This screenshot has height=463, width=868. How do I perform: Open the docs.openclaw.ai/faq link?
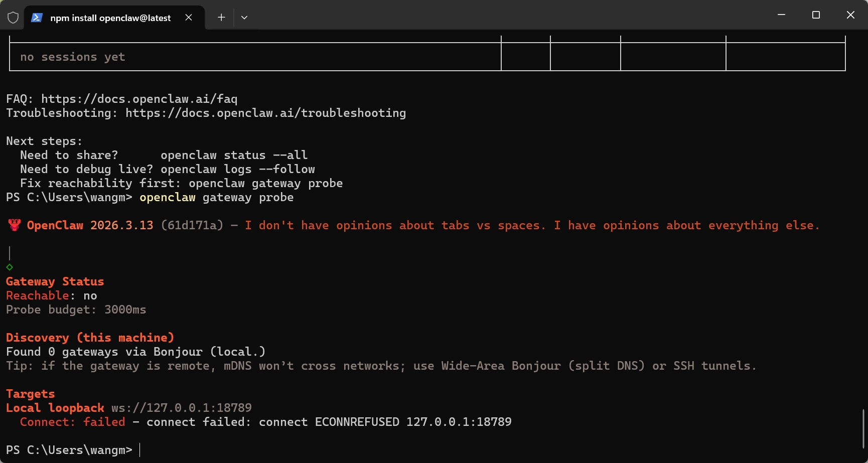(139, 99)
